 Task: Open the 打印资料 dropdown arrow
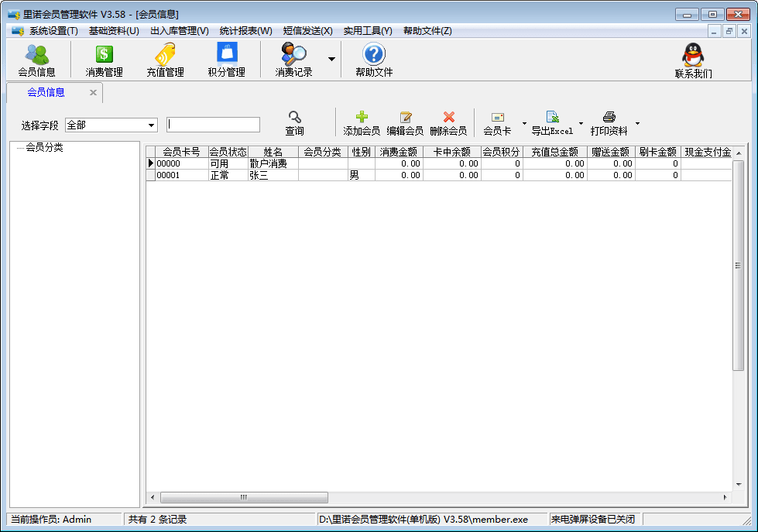click(x=637, y=123)
